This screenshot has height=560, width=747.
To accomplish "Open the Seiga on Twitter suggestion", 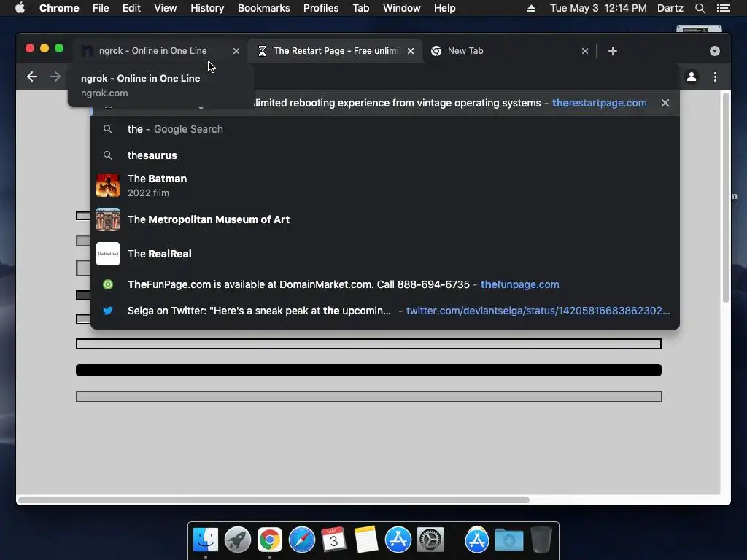I will pos(385,311).
